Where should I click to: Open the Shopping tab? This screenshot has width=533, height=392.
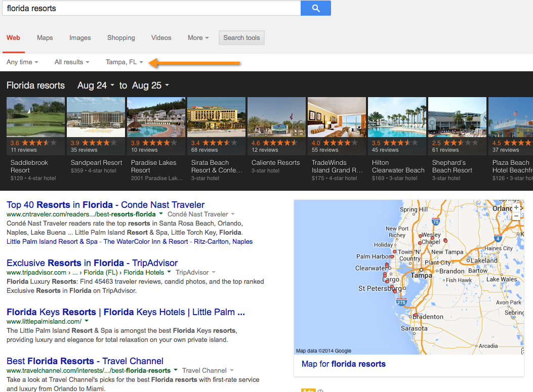click(x=121, y=38)
